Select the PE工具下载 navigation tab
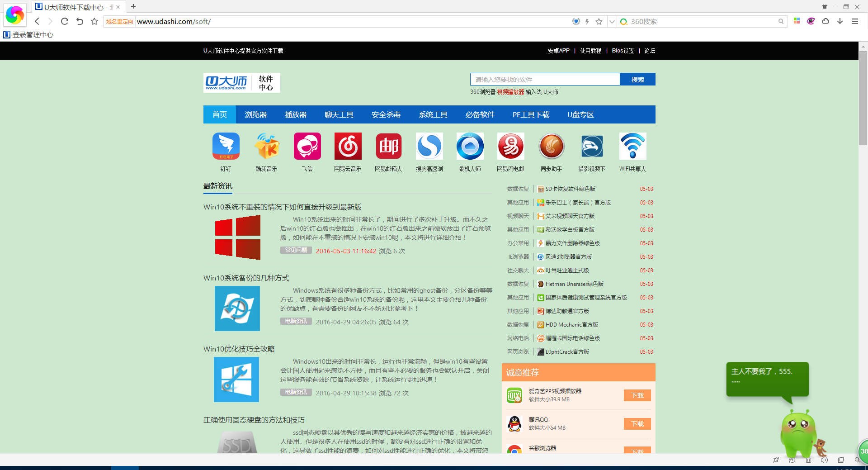 (531, 114)
